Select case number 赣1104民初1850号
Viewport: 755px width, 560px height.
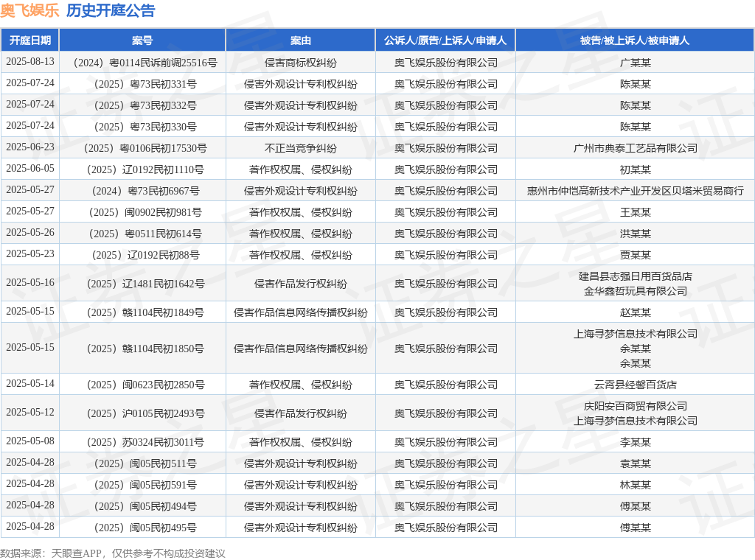[145, 349]
